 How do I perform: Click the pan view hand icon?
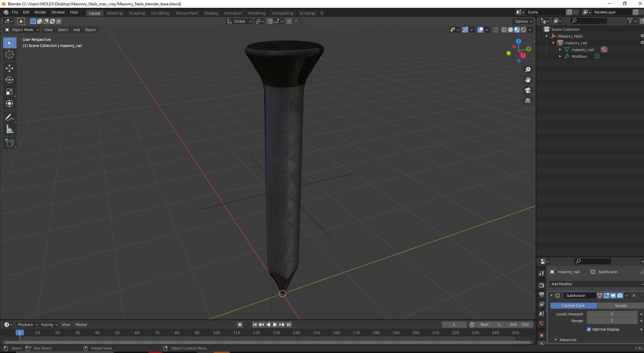tap(528, 80)
